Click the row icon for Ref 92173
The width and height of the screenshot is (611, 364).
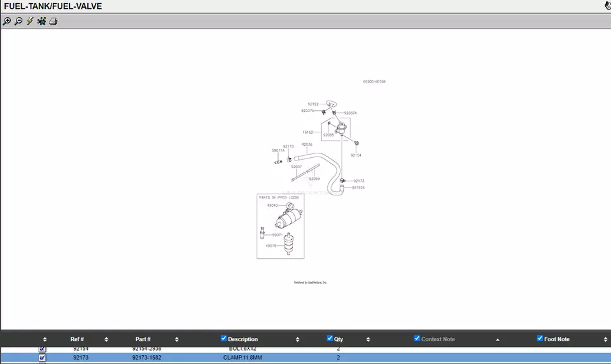pyautogui.click(x=43, y=358)
